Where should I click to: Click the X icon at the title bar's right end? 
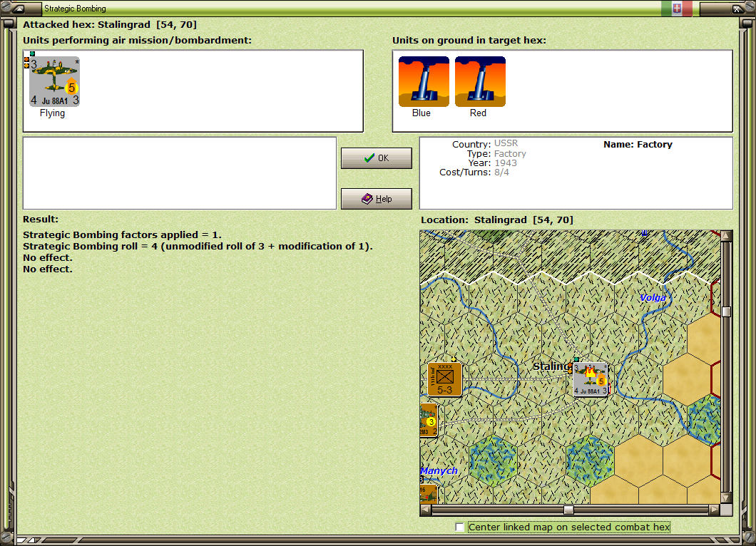pos(737,9)
